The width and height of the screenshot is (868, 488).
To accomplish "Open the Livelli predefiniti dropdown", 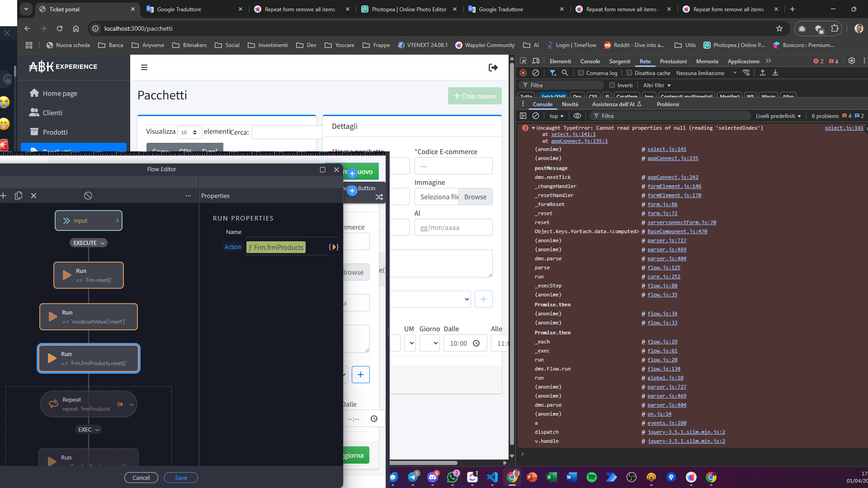I will click(x=778, y=116).
